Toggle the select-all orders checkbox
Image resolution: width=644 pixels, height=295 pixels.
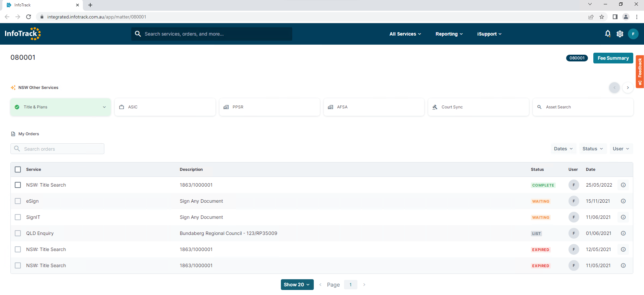[x=18, y=169]
